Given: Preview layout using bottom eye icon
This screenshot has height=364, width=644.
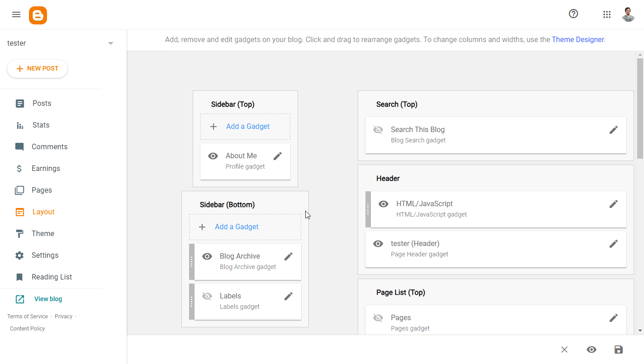Looking at the screenshot, I should pyautogui.click(x=592, y=350).
